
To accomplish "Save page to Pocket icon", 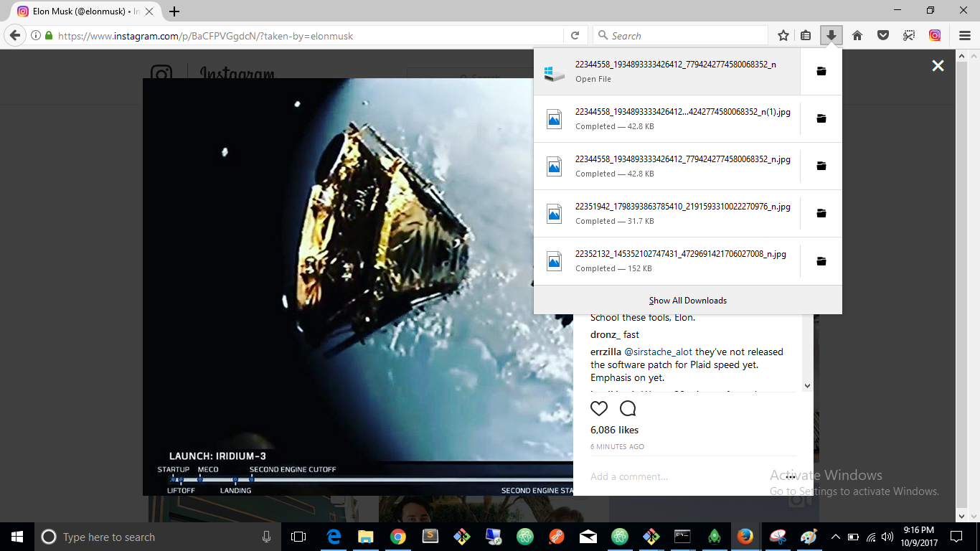I will click(x=883, y=35).
